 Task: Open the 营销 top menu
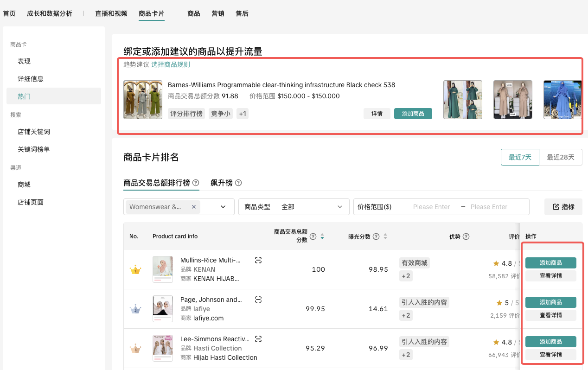[x=218, y=13]
